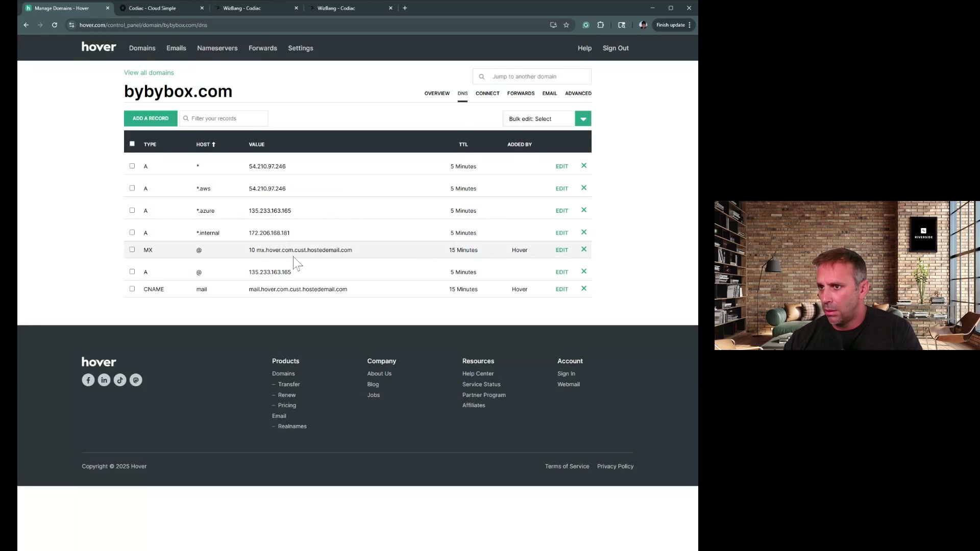980x551 pixels.
Task: Click the Grammarly extension icon
Action: pyautogui.click(x=585, y=24)
